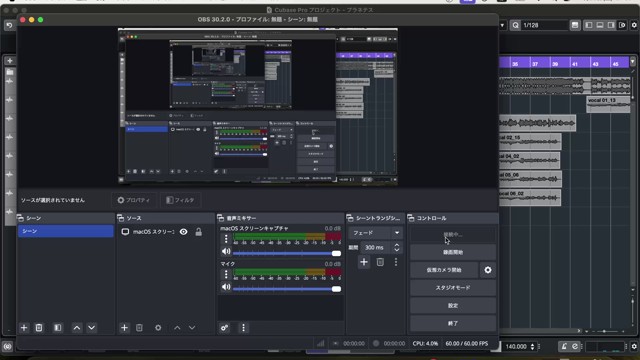This screenshot has width=640, height=360.
Task: Click the 設定 settings button
Action: (453, 305)
